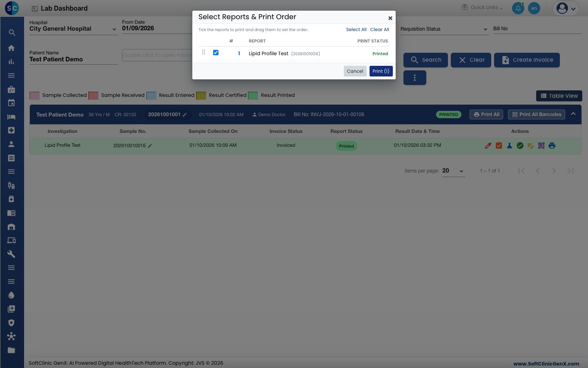
Task: Go to the home icon in sidebar
Action: pos(11,48)
